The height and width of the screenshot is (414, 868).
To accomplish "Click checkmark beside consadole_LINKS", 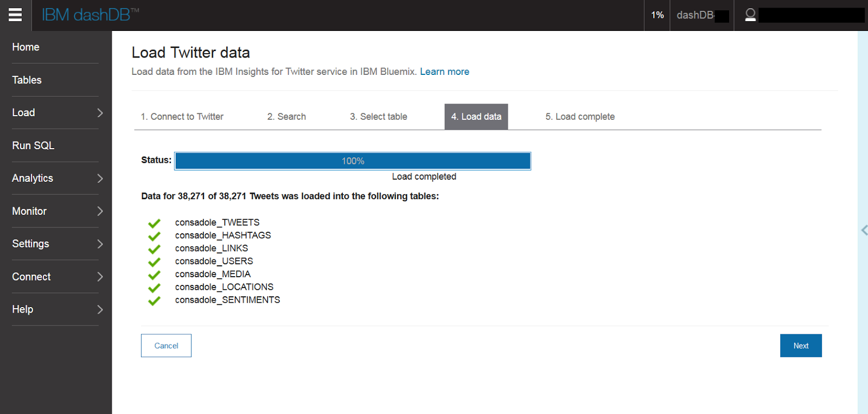I will tap(155, 249).
